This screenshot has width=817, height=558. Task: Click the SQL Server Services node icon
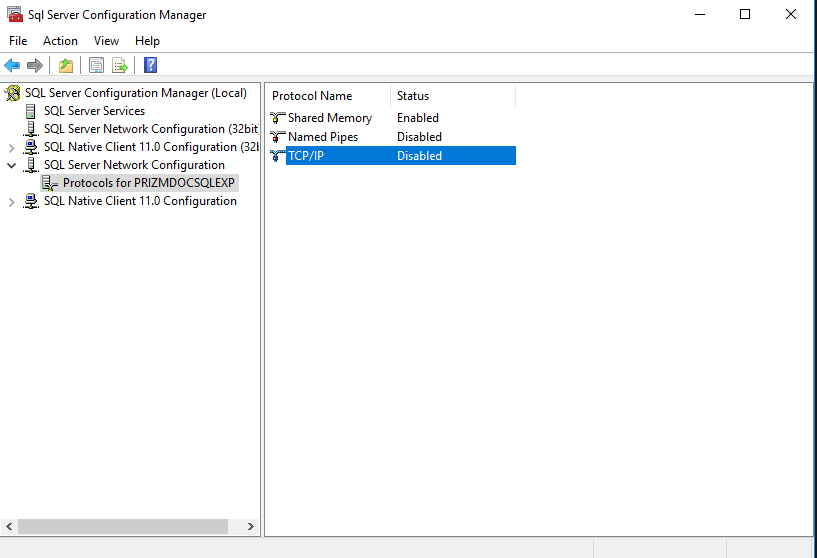click(31, 111)
